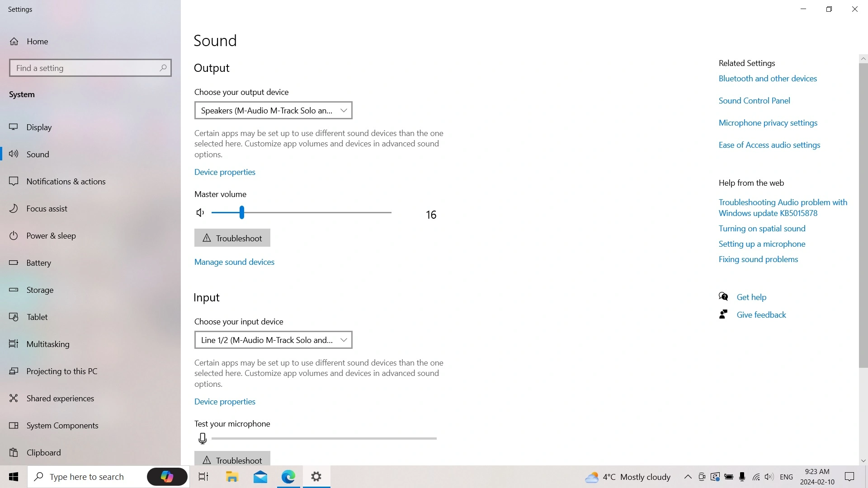Show hidden system tray icons chevron
Screen dimensions: 868x488
688,477
